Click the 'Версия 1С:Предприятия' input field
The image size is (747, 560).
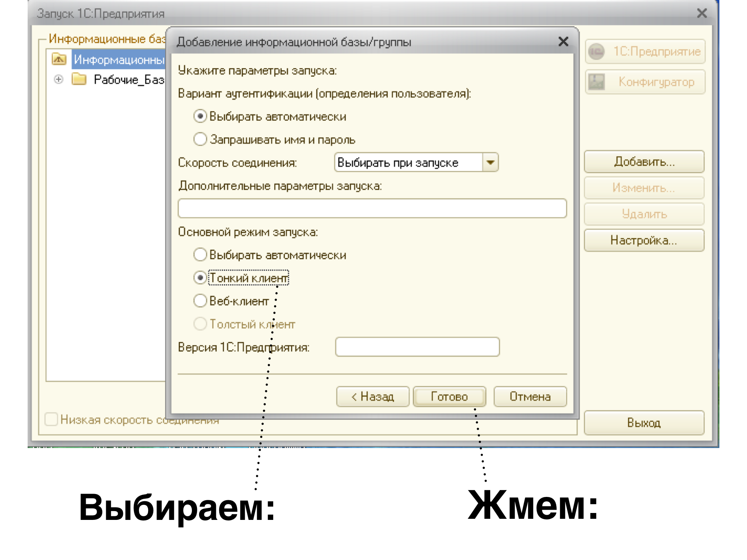(x=417, y=347)
